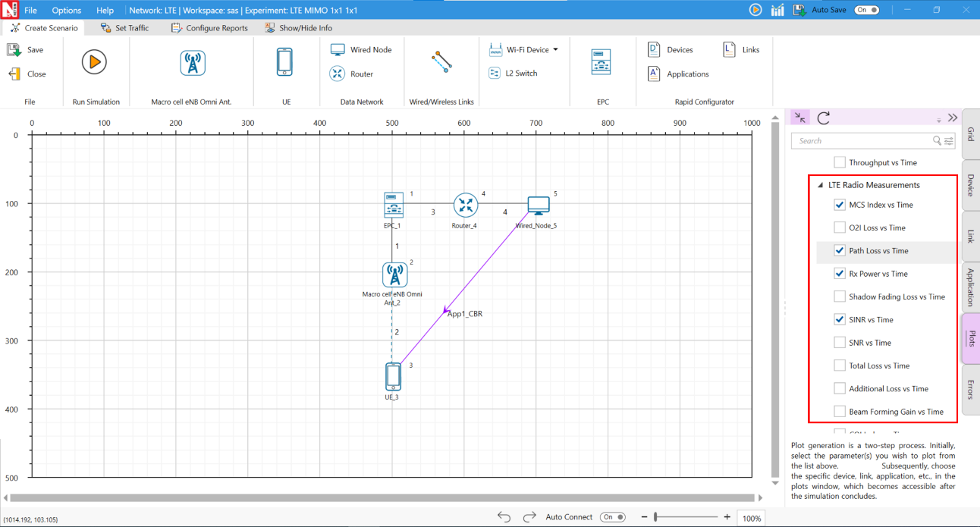
Task: Toggle the Auto Connect switch
Action: pos(612,517)
